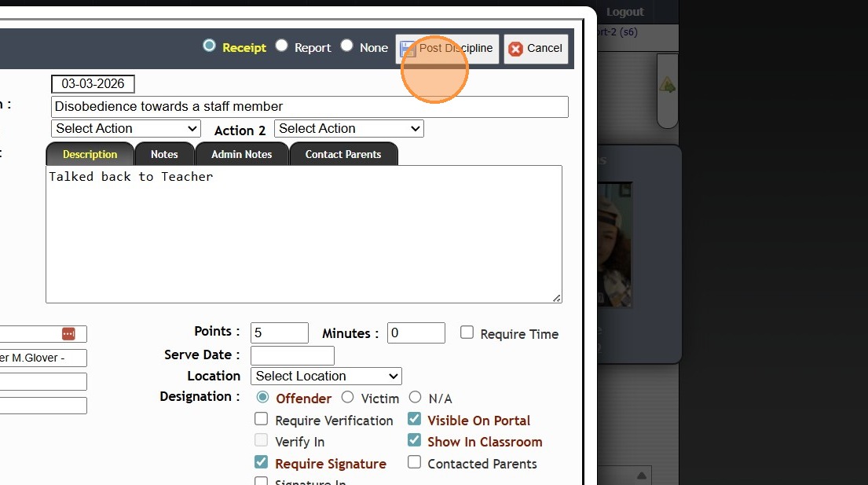Click the student photo thumbnail behind the dialog

coord(614,244)
